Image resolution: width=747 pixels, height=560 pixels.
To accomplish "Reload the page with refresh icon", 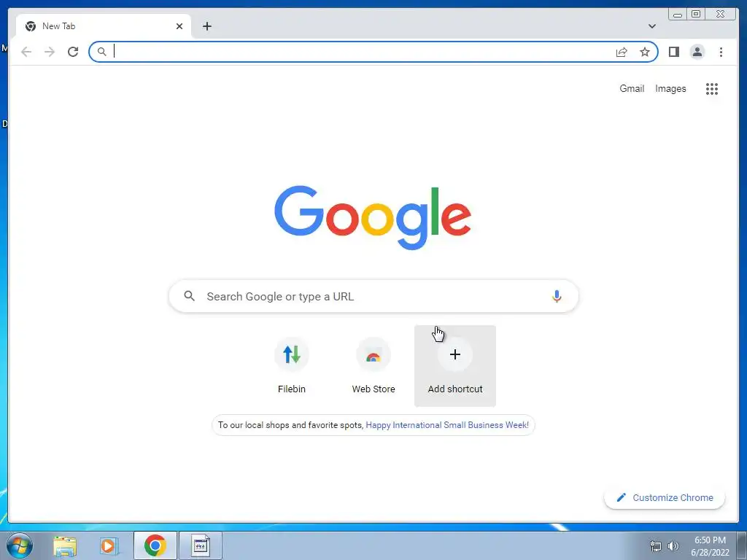I will tap(73, 52).
